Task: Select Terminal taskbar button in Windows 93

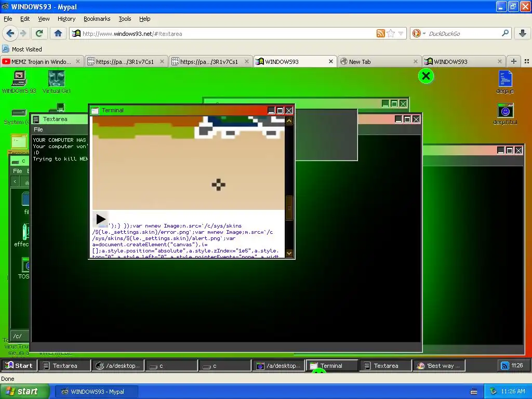Action: click(331, 365)
